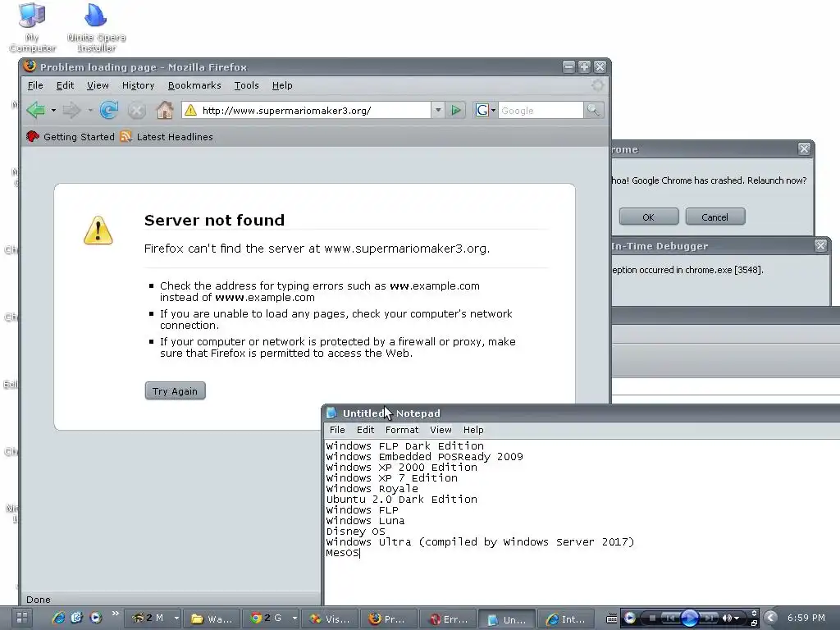Screen dimensions: 840x630
Task: Expand Chrome taskbar group dropdown
Action: (x=294, y=619)
